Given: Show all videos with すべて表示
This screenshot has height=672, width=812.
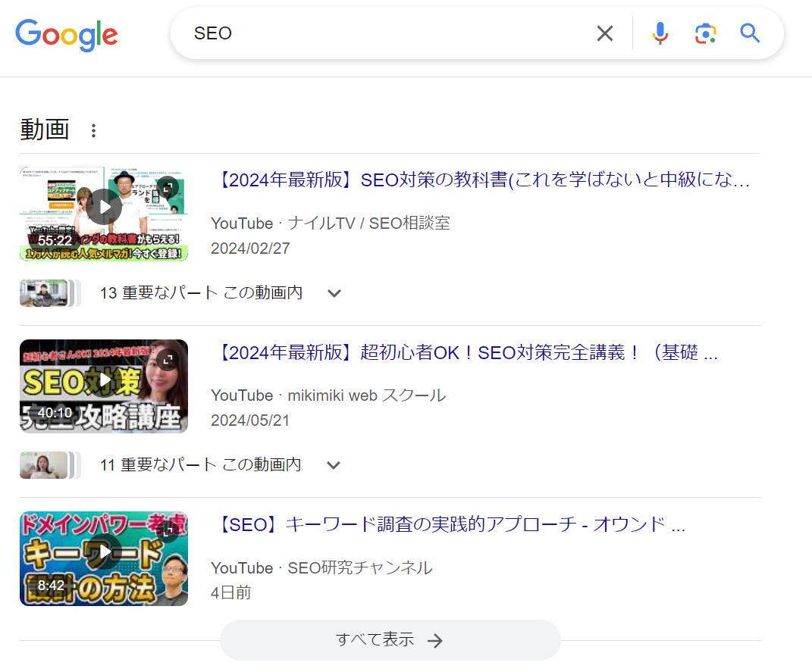Looking at the screenshot, I should point(390,639).
